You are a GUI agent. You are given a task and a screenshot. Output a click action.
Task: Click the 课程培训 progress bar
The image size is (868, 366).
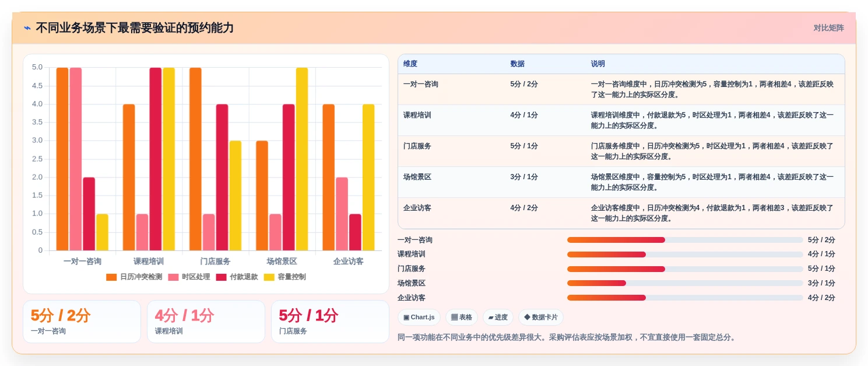[x=685, y=255]
